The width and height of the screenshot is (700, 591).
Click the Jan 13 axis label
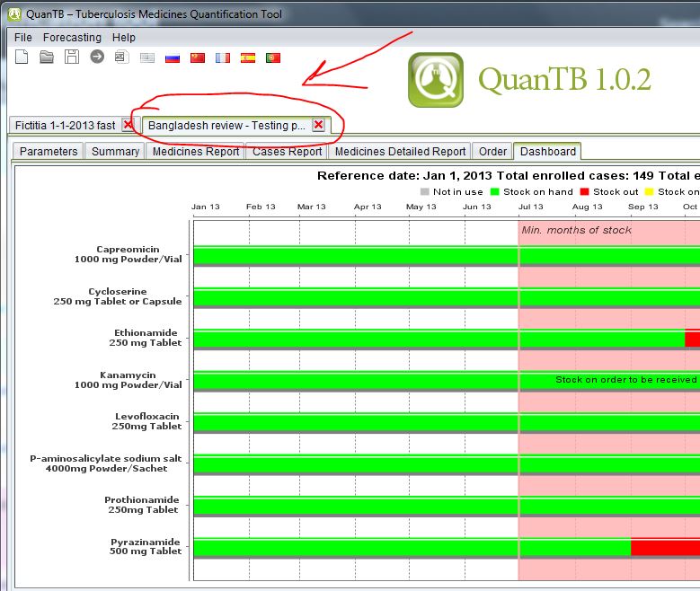pos(206,207)
